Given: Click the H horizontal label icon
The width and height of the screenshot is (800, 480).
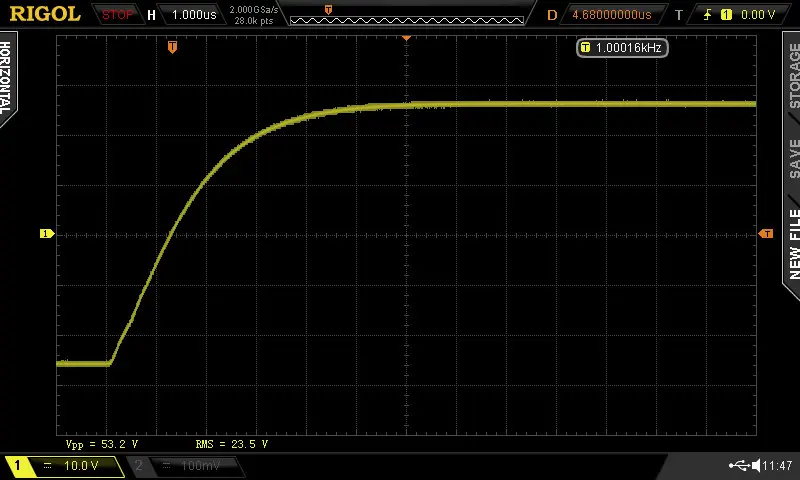Looking at the screenshot, I should (x=151, y=15).
